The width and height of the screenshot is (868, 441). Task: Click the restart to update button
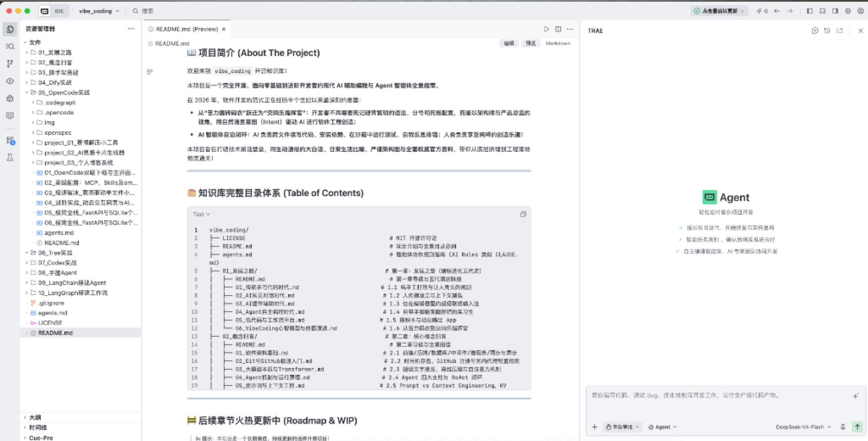tap(719, 11)
